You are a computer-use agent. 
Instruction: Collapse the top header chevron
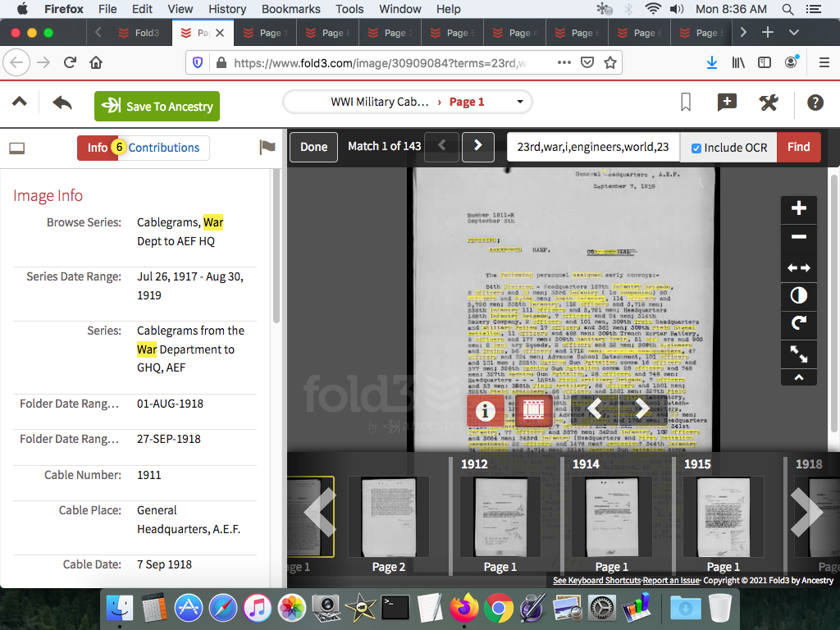point(20,103)
